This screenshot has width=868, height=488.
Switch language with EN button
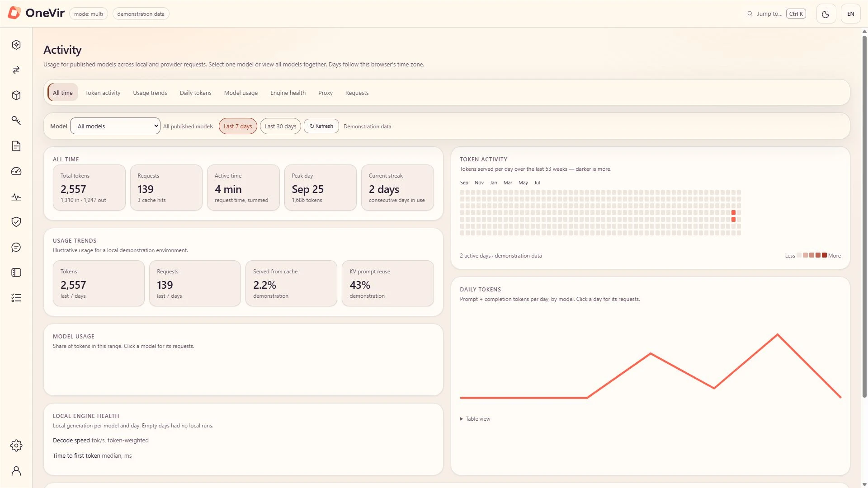(x=850, y=14)
